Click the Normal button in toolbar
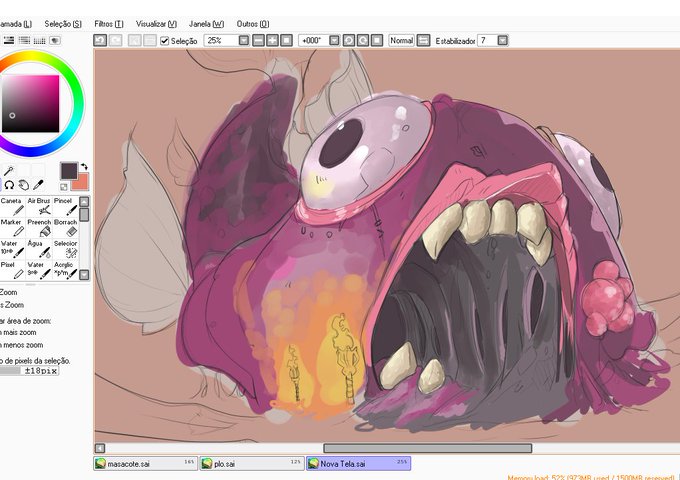This screenshot has height=480, width=680. pos(402,40)
